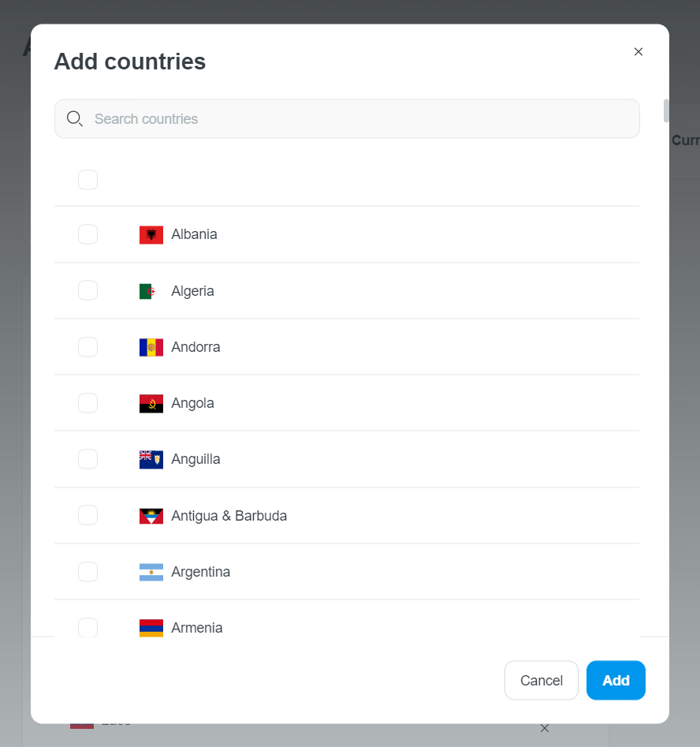Click the country list scrollbar thumb
700x747 pixels.
pos(666,110)
